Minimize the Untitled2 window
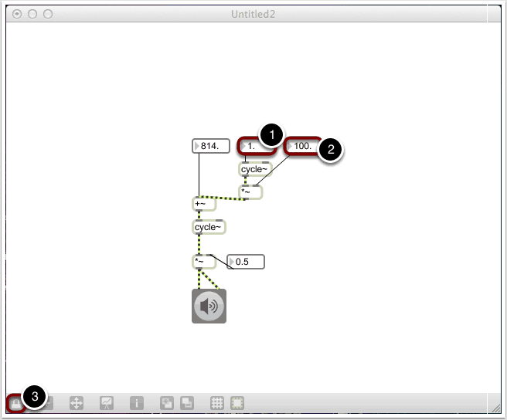Image resolution: width=507 pixels, height=420 pixels. click(32, 14)
